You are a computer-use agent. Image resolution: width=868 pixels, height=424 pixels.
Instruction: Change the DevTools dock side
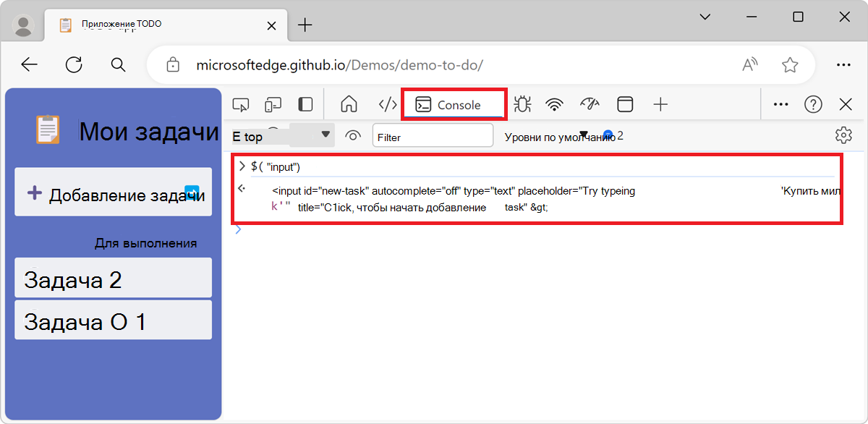[x=305, y=103]
